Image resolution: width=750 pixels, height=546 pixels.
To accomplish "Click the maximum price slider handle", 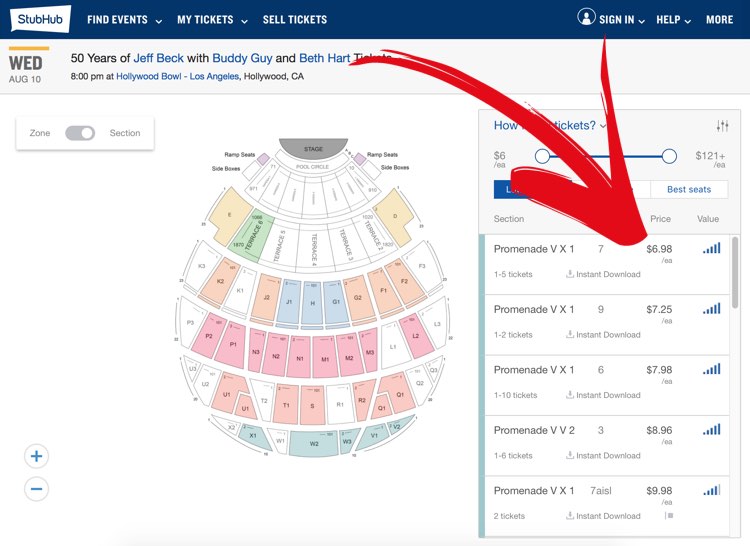I will pos(669,156).
